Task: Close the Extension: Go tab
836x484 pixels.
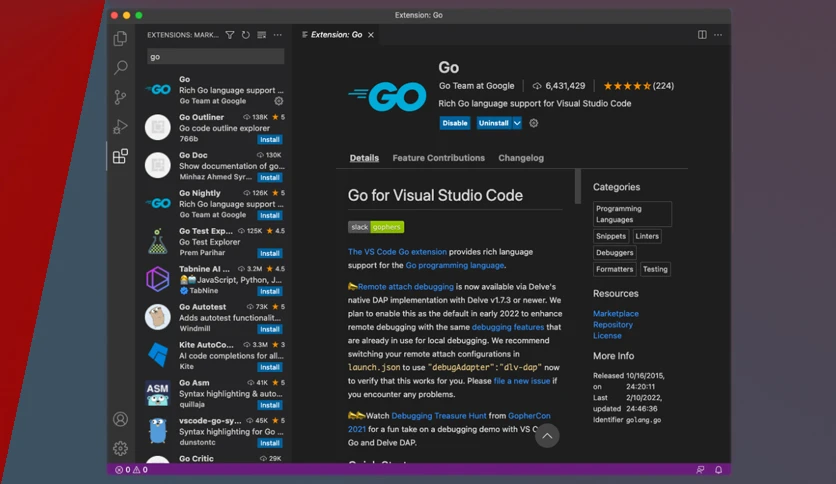Action: click(371, 35)
